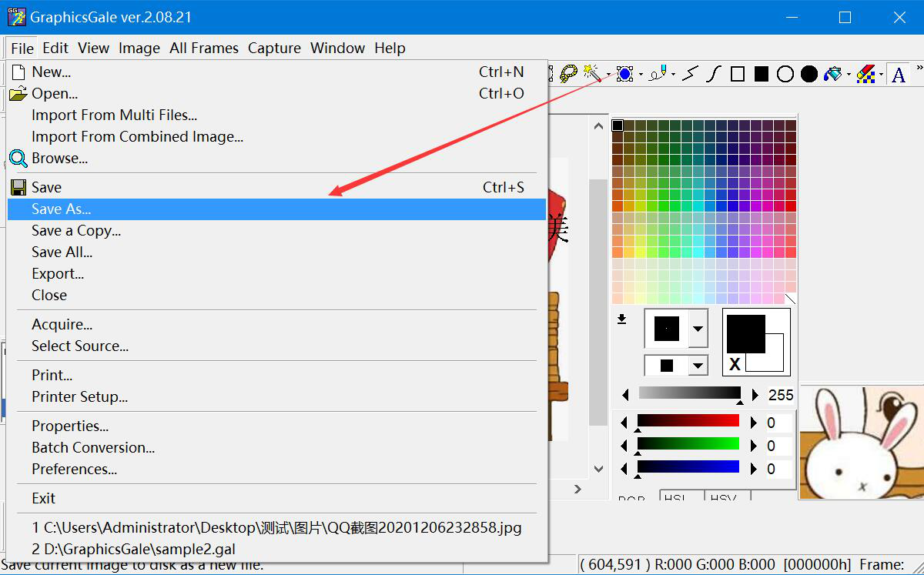Select the Lasso selection tool
Screen dimensions: 924x575
tap(569, 74)
